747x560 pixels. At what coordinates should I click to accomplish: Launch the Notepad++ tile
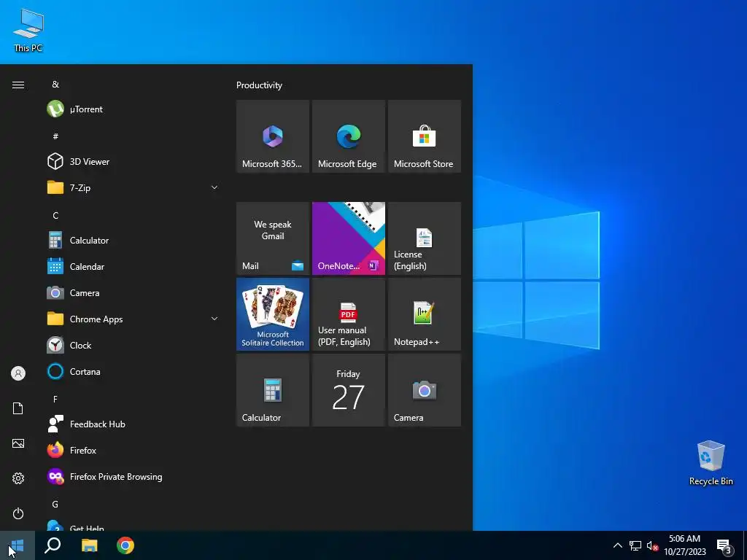[x=425, y=314]
